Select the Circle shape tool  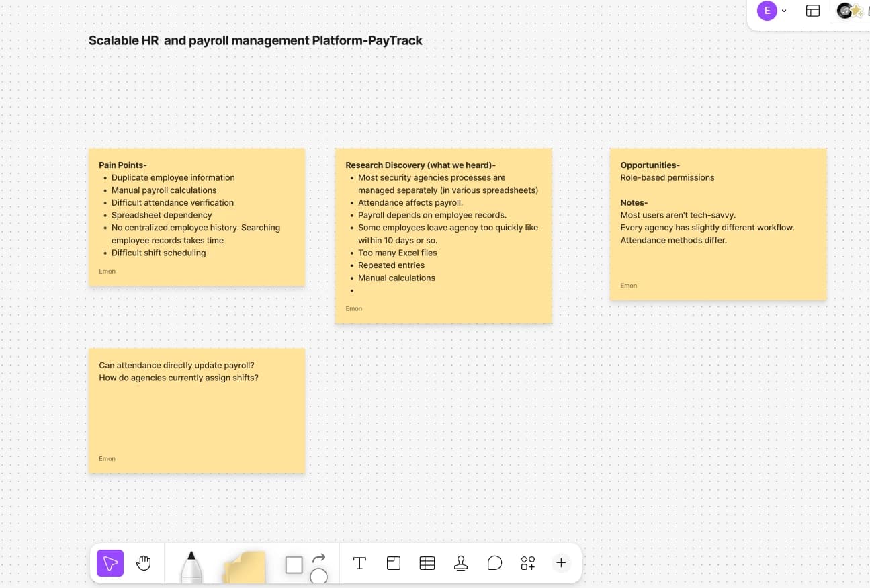click(318, 576)
